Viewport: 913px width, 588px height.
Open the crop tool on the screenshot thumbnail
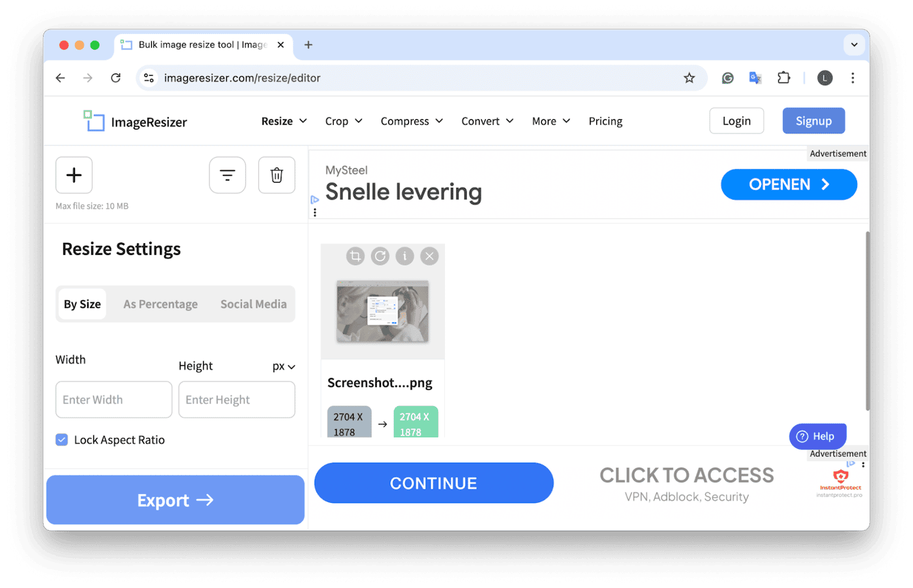click(355, 256)
